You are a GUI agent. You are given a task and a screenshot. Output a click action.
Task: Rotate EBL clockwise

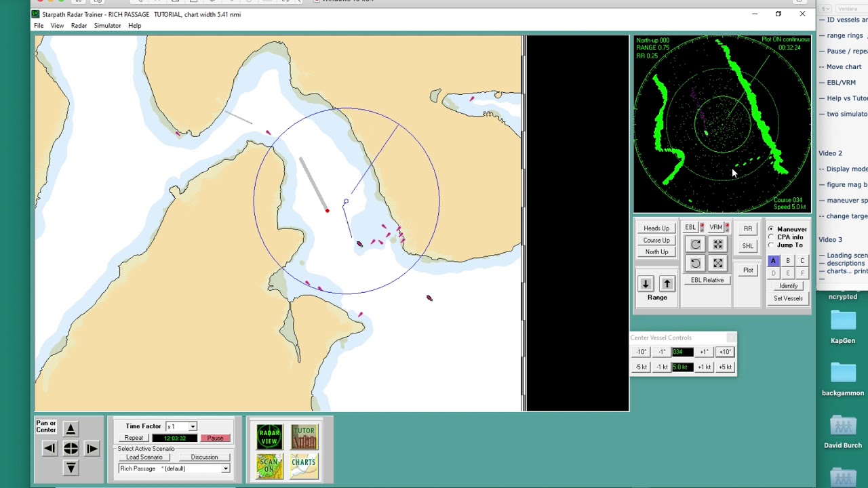[696, 245]
